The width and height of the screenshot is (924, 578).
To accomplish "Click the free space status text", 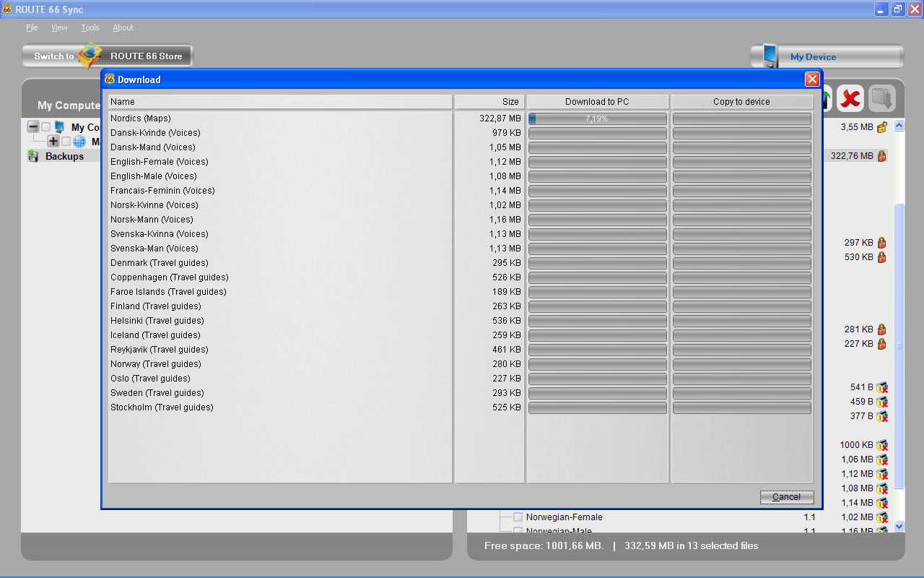I will click(544, 546).
